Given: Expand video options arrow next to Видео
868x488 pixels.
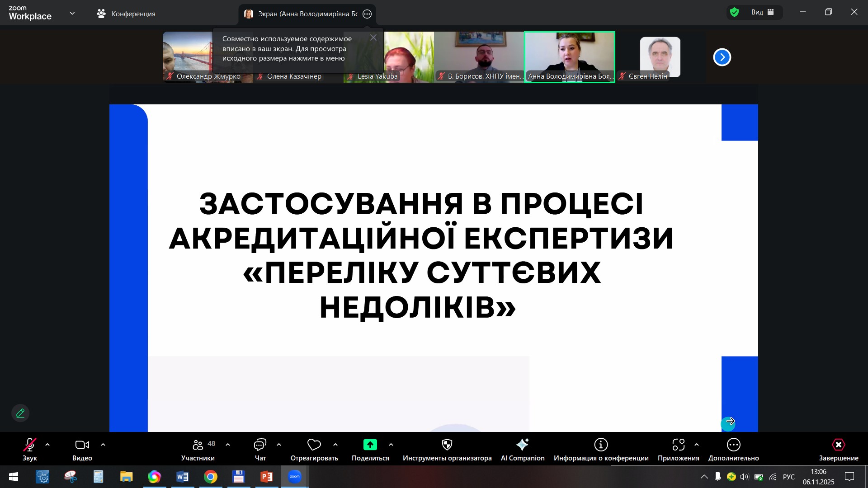Looking at the screenshot, I should (103, 445).
